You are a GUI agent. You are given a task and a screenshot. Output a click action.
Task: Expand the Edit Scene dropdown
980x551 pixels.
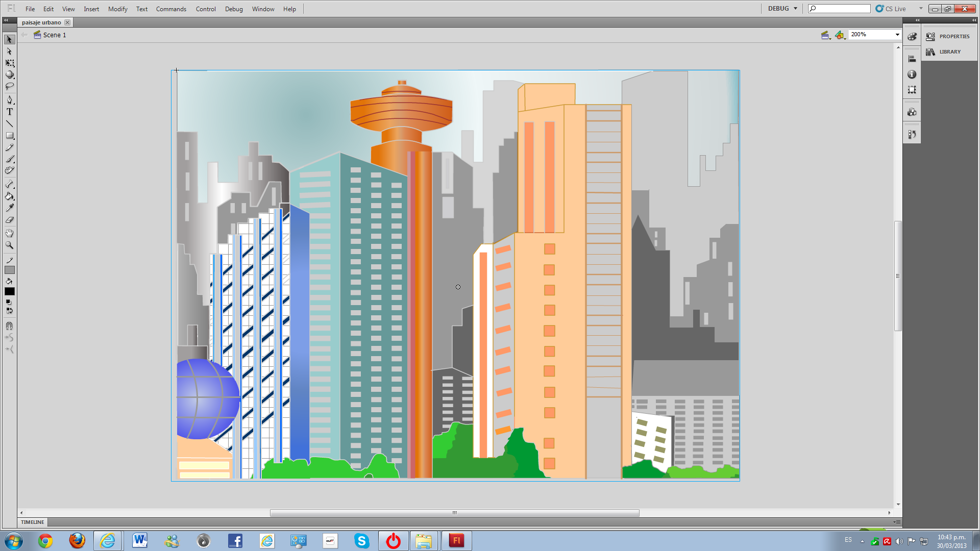coord(825,35)
